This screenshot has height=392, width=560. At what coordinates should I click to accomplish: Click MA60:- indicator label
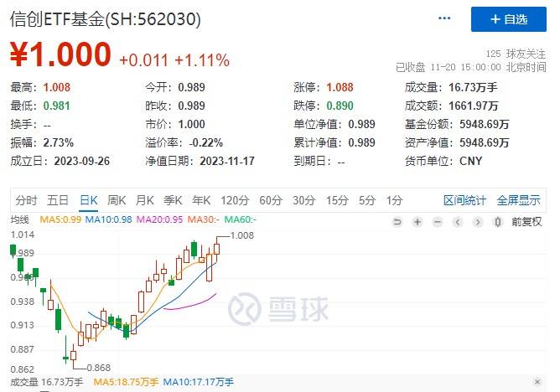[241, 219]
